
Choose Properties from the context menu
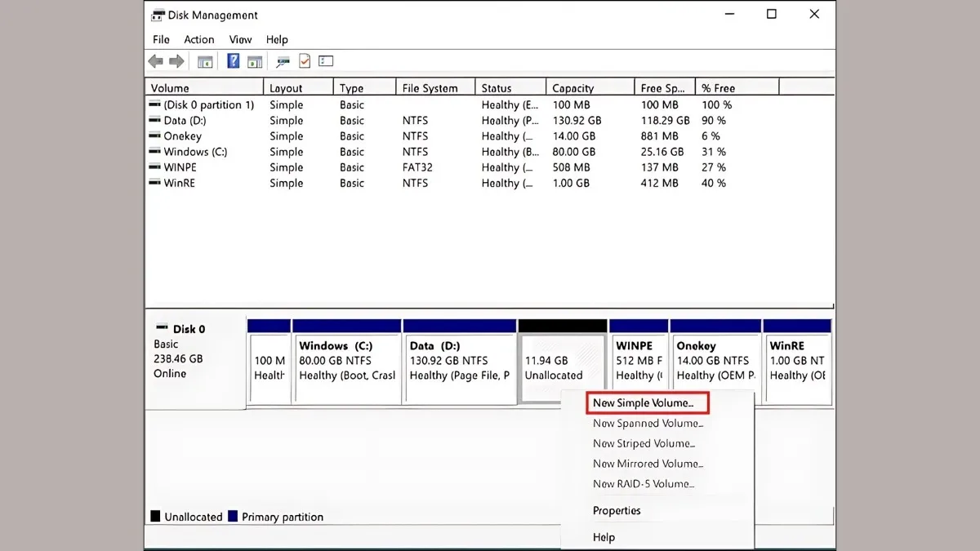617,510
